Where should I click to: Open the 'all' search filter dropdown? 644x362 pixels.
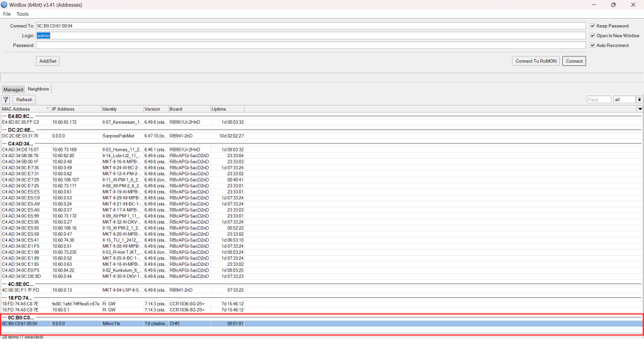click(x=639, y=99)
